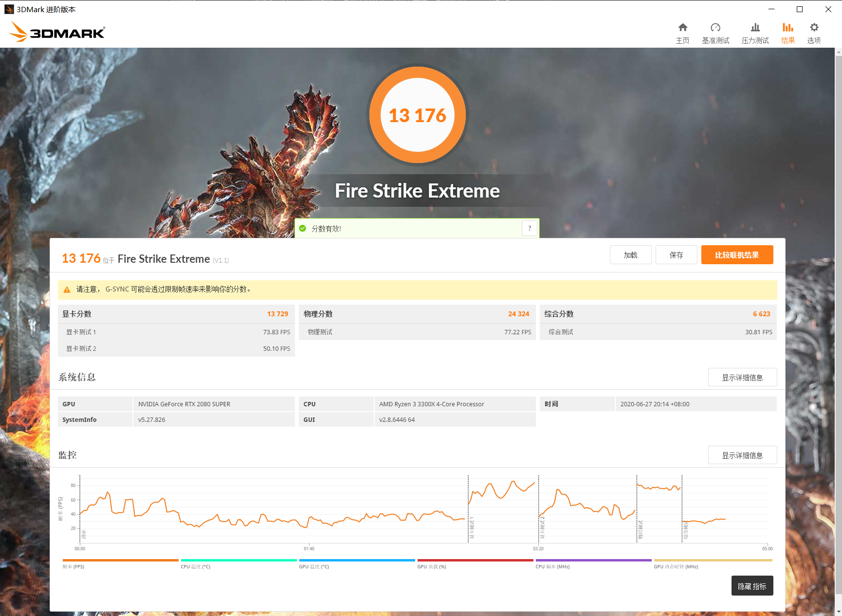The width and height of the screenshot is (842, 616).
Task: Toggle the purple CPU 频率 (MHz) legend indicator
Action: pyautogui.click(x=593, y=563)
